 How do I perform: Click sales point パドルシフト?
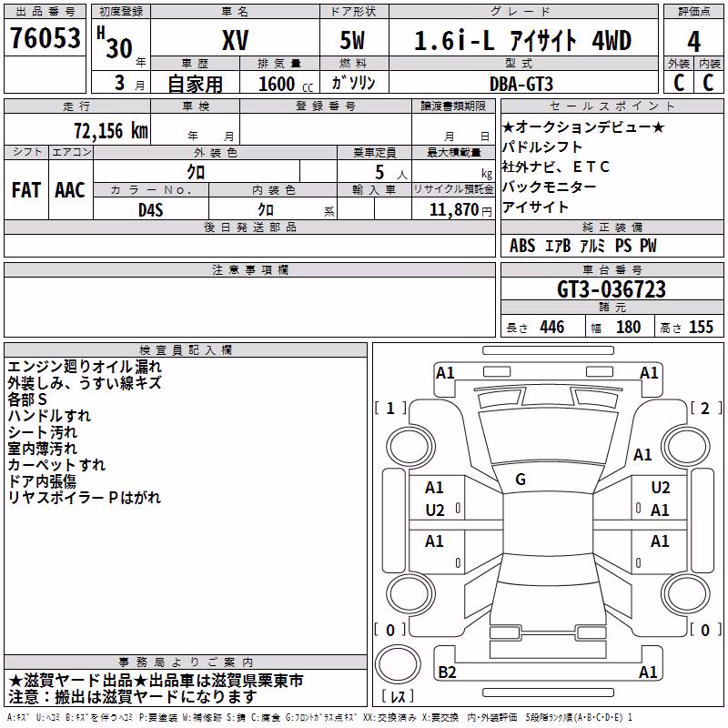[541, 147]
